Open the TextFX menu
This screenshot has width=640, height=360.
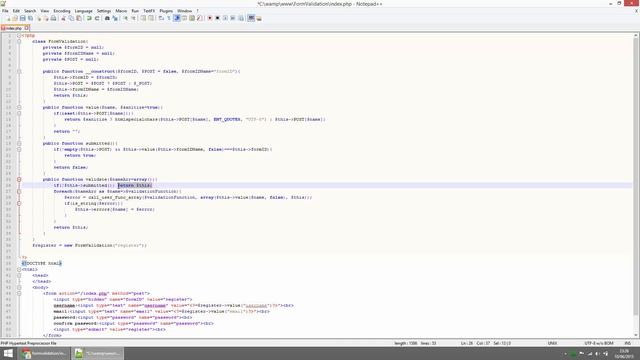click(x=149, y=11)
